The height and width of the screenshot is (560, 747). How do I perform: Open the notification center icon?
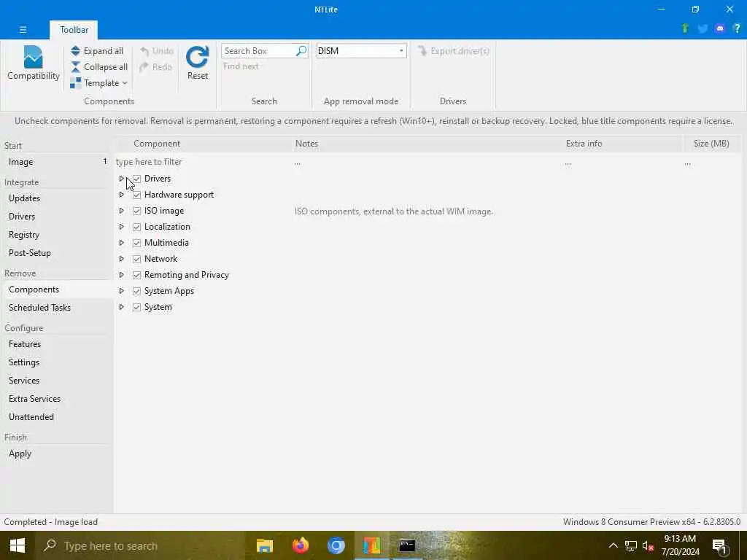719,547
